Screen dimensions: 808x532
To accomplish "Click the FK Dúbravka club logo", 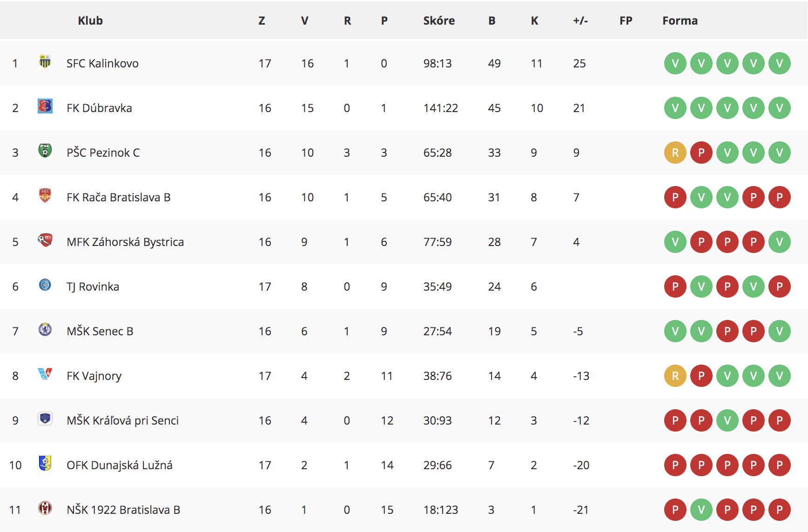I will (x=45, y=106).
